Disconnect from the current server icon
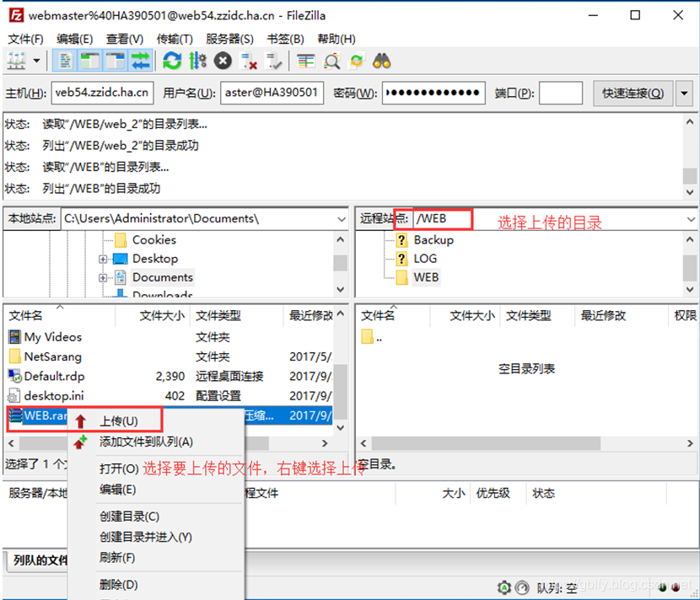 (x=248, y=61)
